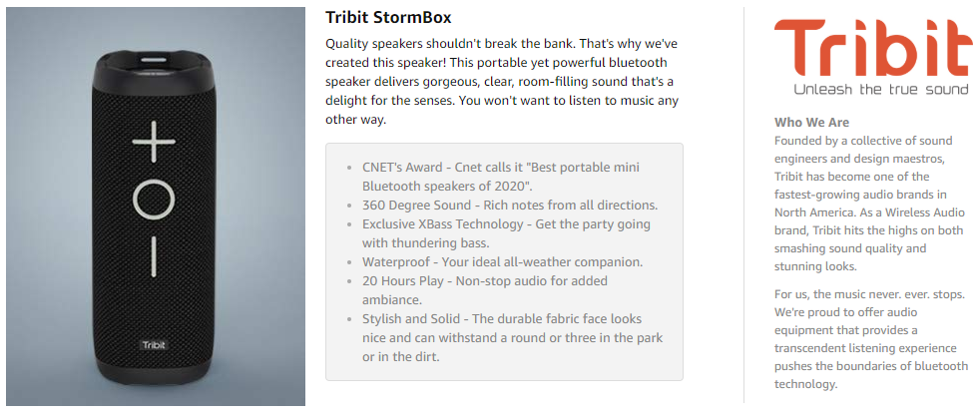The width and height of the screenshot is (980, 417).
Task: Click the "Who We Are" heading
Action: tap(811, 122)
